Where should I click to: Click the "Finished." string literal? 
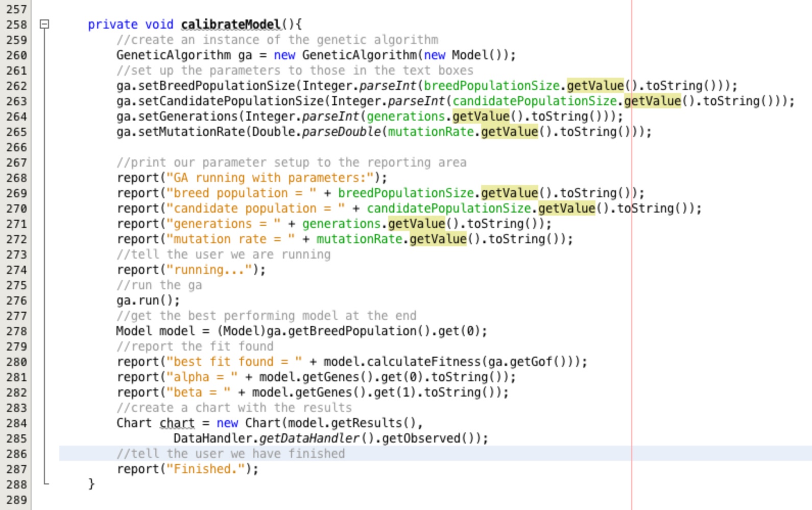[206, 469]
